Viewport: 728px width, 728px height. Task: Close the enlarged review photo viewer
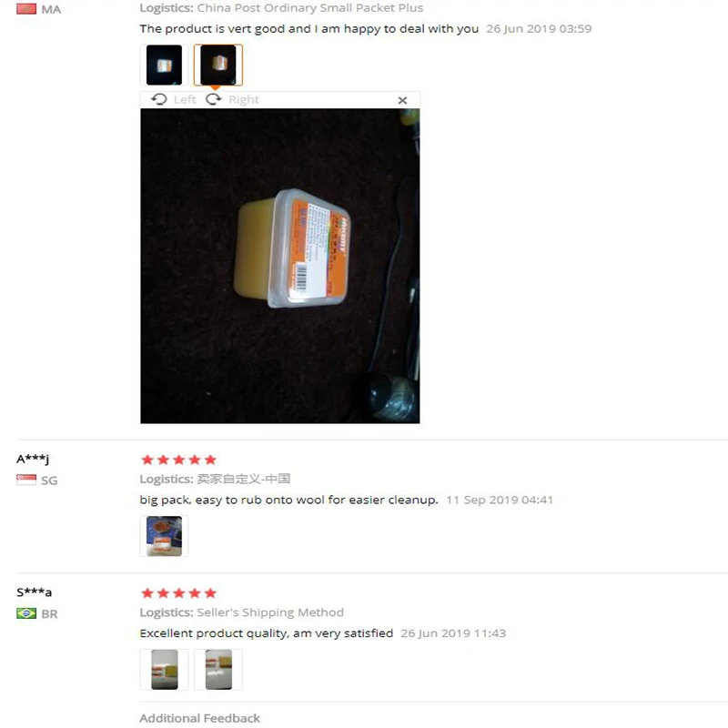click(x=402, y=100)
